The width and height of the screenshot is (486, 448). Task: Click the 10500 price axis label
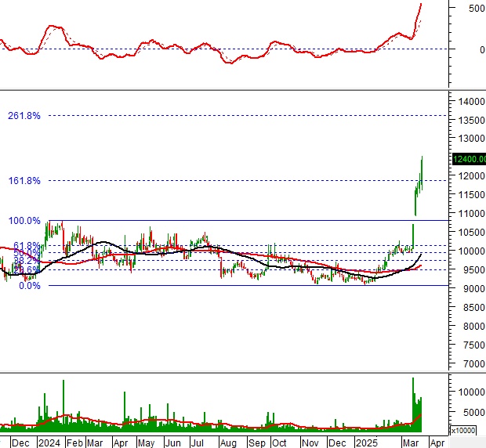(x=472, y=232)
